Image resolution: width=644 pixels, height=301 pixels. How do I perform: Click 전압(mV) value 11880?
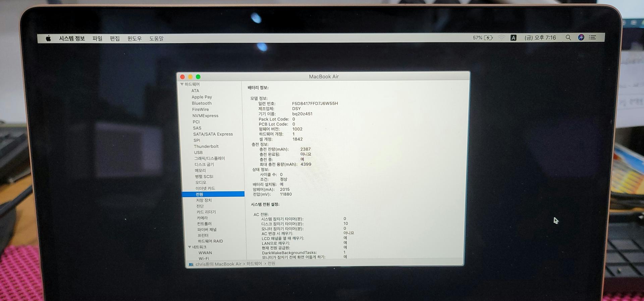pyautogui.click(x=286, y=194)
